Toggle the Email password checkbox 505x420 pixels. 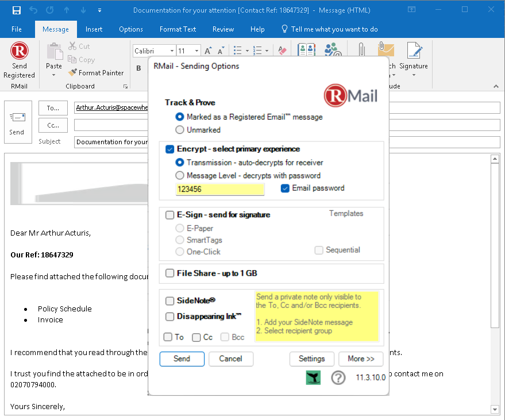pyautogui.click(x=285, y=188)
